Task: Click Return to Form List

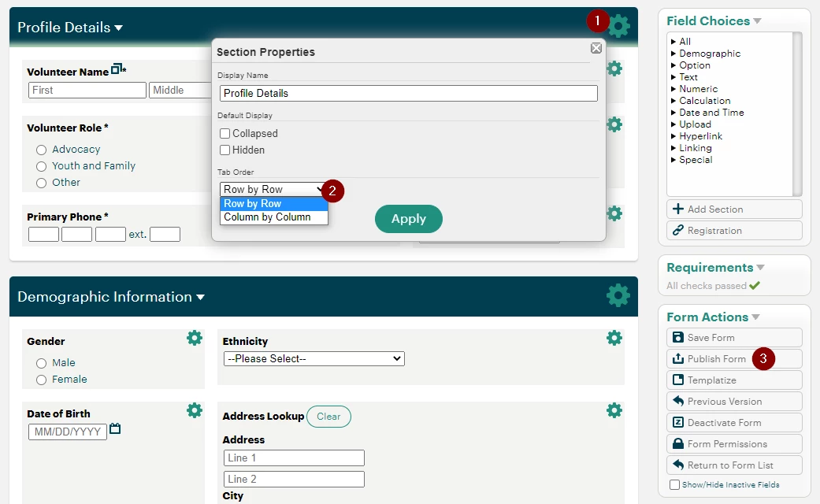Action: (x=734, y=465)
